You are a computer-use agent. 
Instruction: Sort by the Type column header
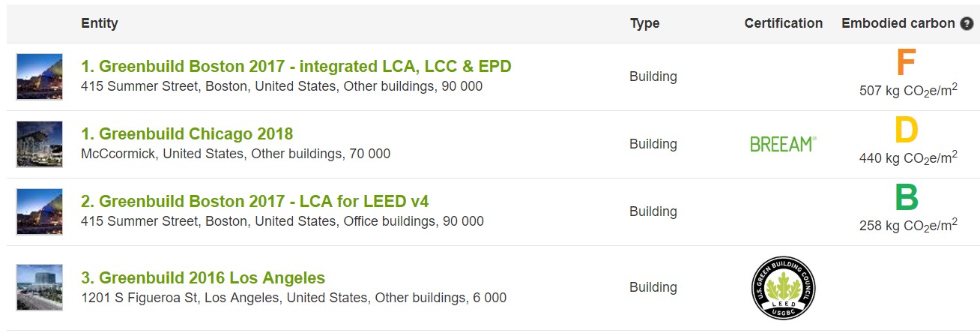pyautogui.click(x=644, y=23)
